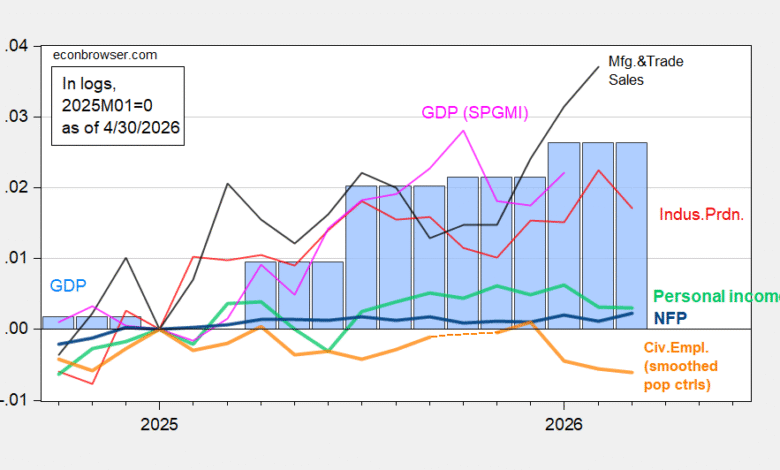Click the 'In logs, 2025M01=0' note box
780x470 pixels.
point(118,106)
